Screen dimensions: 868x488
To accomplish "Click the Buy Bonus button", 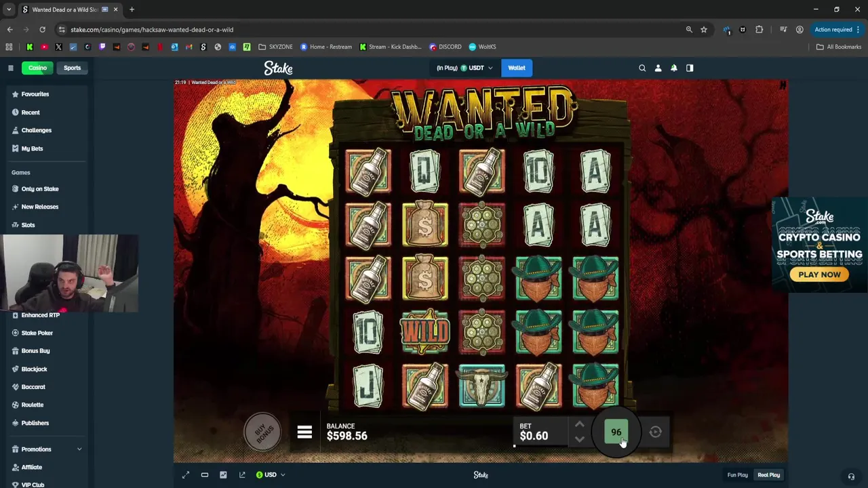I will (263, 431).
